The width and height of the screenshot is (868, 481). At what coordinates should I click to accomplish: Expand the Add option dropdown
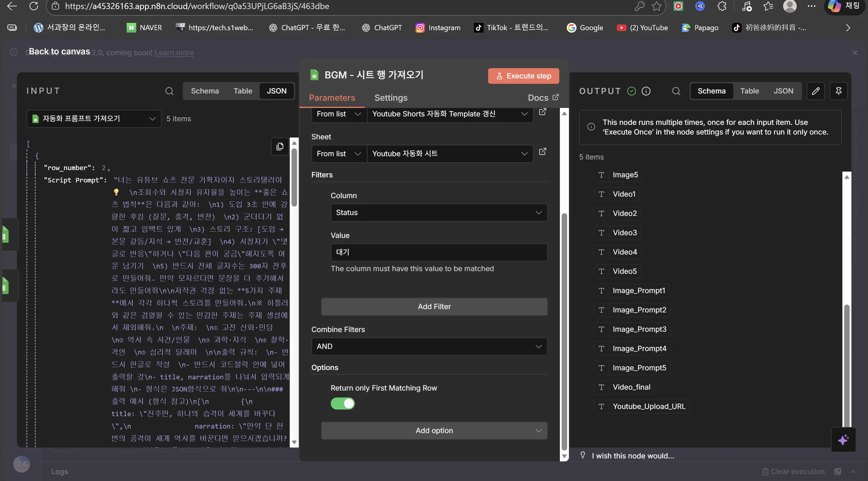click(434, 430)
